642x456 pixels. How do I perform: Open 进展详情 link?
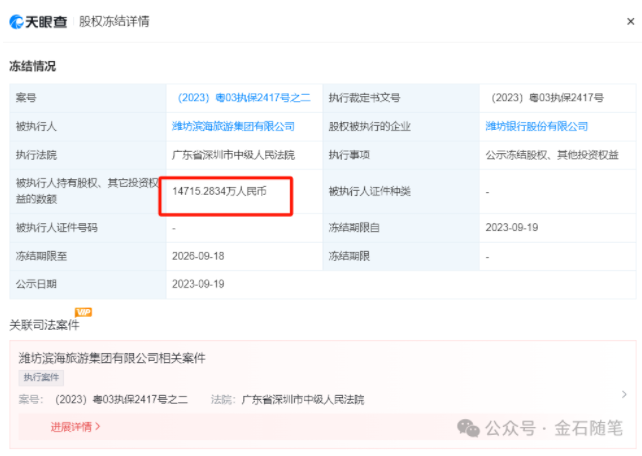[75, 427]
